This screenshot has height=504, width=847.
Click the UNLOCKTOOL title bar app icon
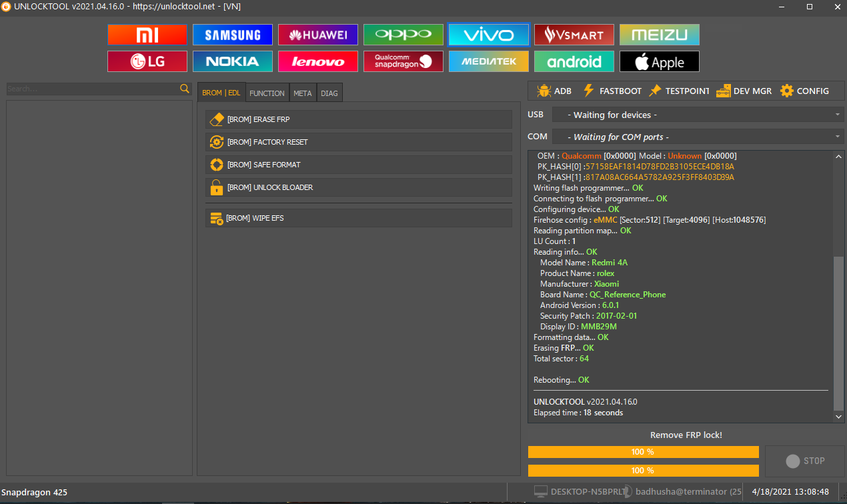(6, 6)
